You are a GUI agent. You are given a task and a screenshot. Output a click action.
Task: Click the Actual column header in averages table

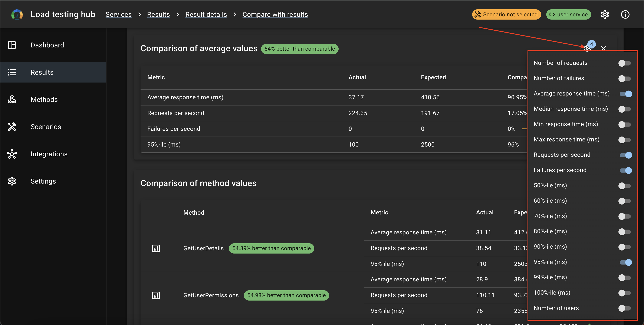point(357,77)
